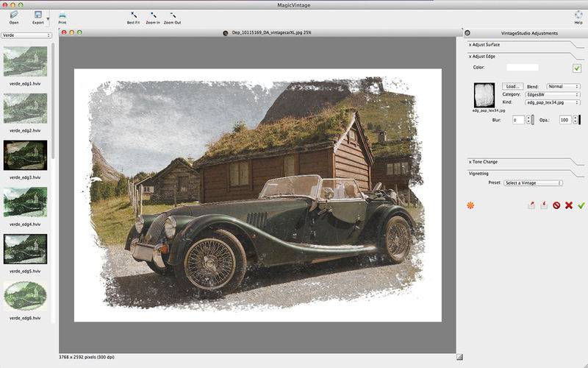Click the red circle-slash reset icon
The image size is (588, 368).
(556, 205)
